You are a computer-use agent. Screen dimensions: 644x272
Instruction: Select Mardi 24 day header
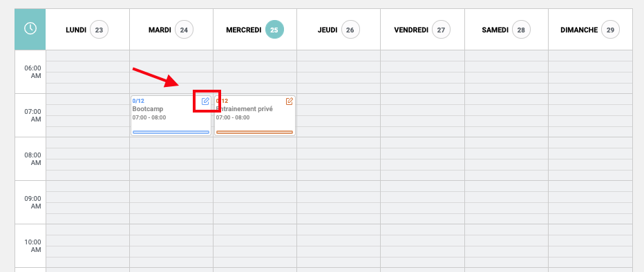tap(171, 30)
